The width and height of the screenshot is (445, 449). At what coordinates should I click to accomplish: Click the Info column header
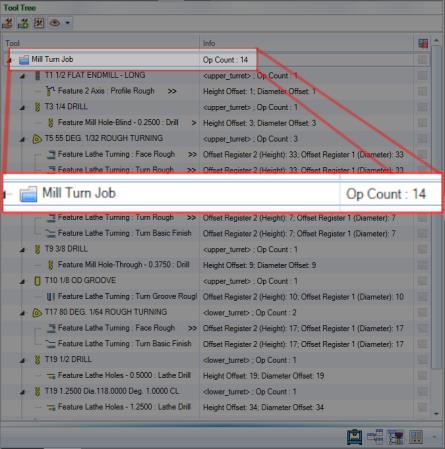[x=306, y=43]
